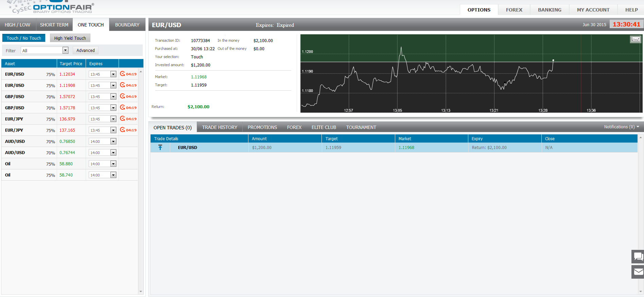Click the Touch arrow icon in EUR/USD trade row
Screen dimensions: 644x297
pos(160,147)
